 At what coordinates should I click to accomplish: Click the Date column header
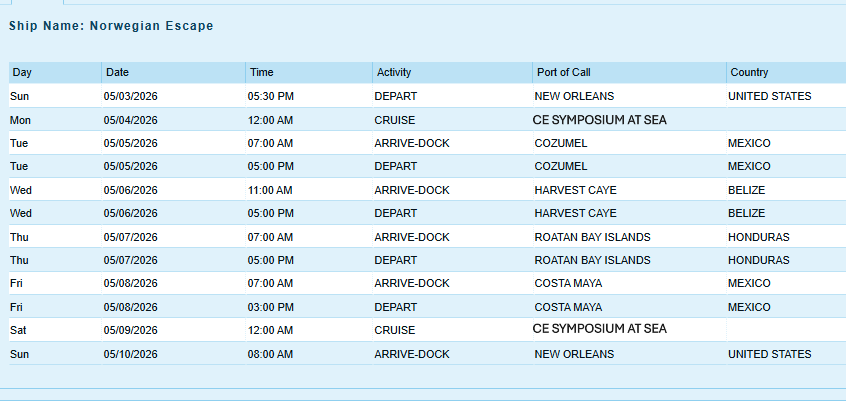pyautogui.click(x=117, y=72)
